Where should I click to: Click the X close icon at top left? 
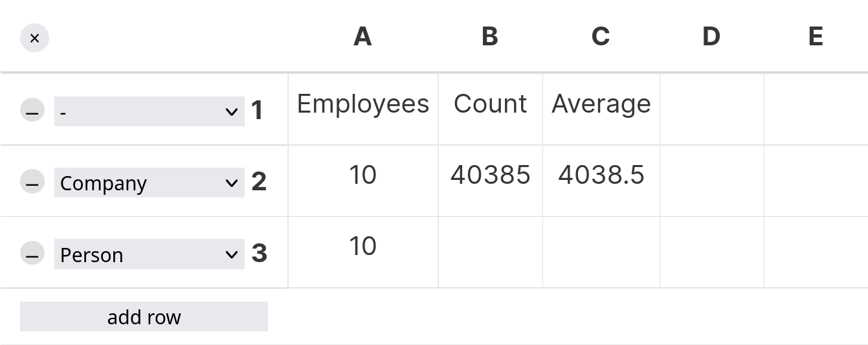[x=35, y=38]
